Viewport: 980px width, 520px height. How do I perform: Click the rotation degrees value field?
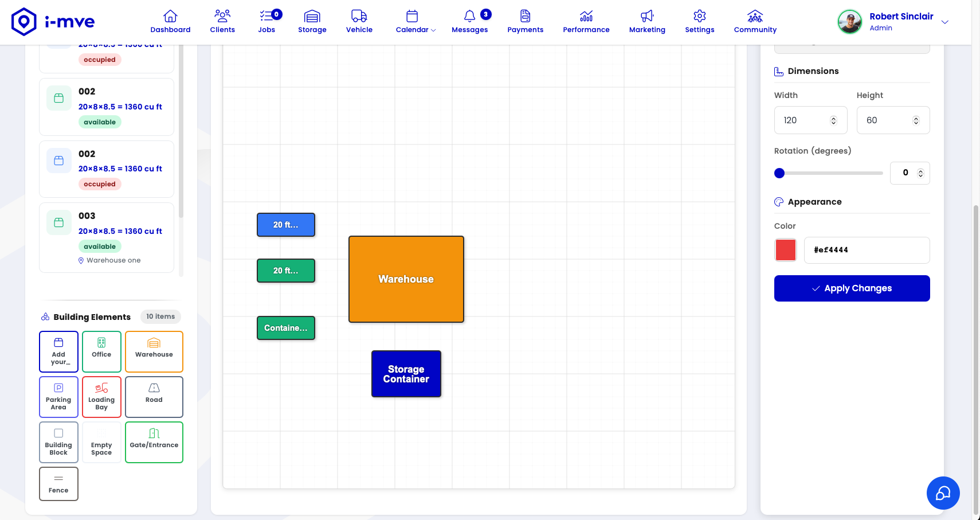click(910, 173)
